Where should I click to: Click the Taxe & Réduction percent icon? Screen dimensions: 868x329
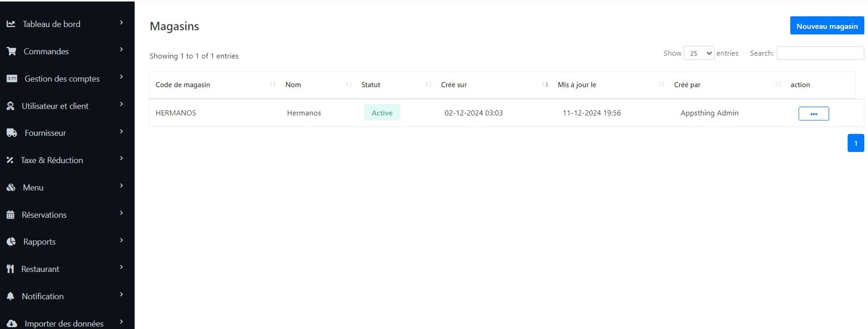pos(10,160)
